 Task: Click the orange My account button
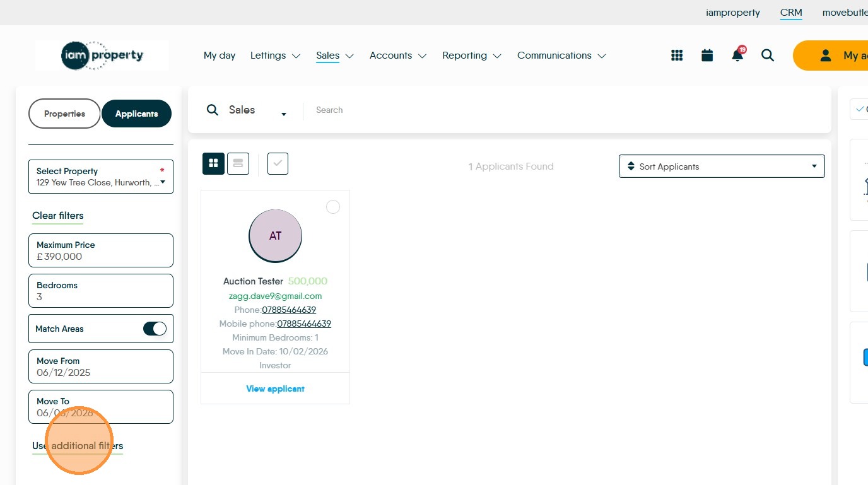pos(830,56)
